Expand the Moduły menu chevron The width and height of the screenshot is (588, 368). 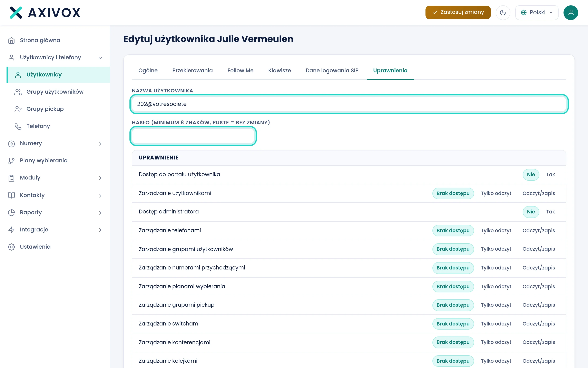click(x=100, y=178)
